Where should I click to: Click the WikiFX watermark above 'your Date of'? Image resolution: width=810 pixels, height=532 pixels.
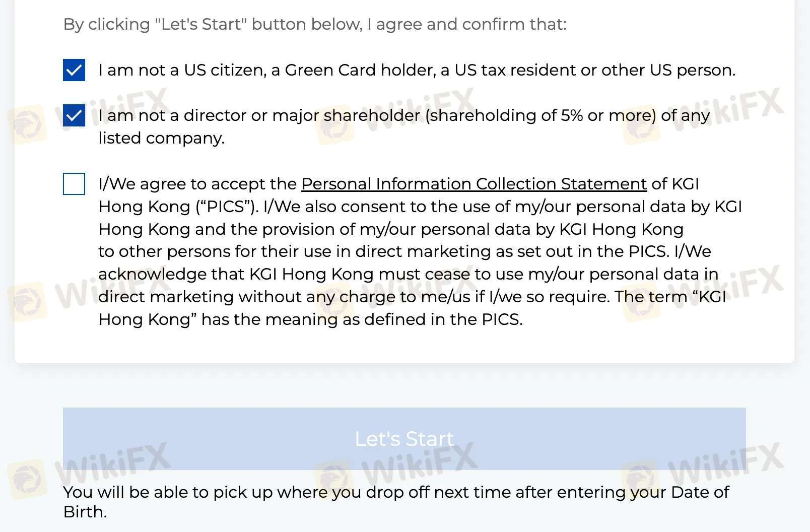tap(703, 470)
